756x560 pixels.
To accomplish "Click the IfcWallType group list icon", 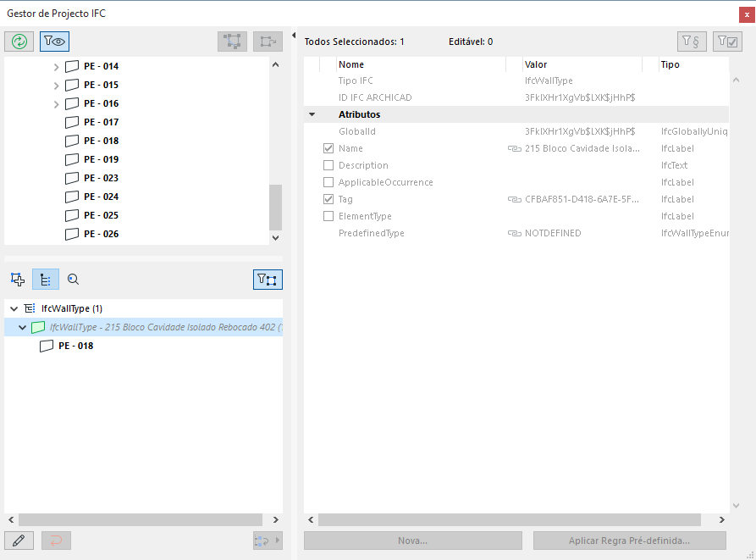I will (x=30, y=308).
